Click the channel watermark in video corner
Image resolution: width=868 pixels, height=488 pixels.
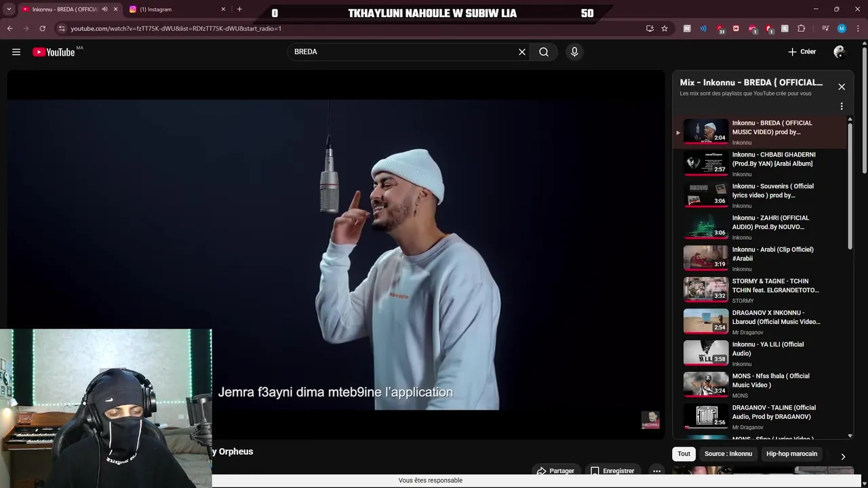tap(650, 420)
